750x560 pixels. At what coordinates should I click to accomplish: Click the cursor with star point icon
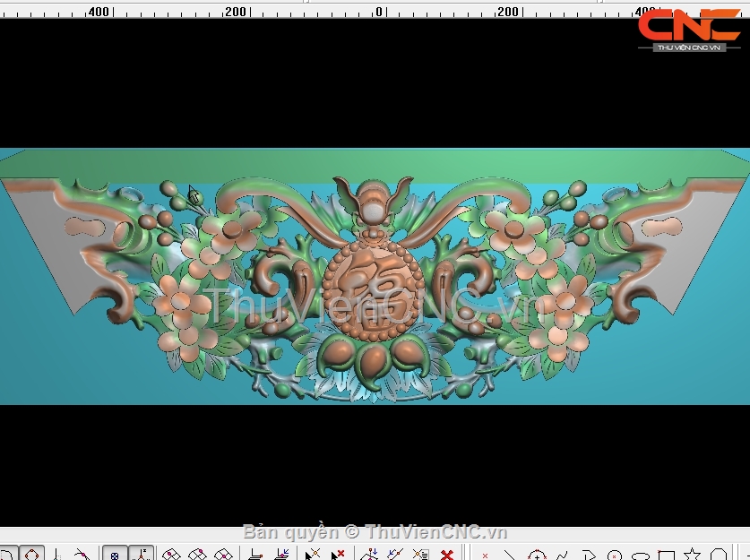313,555
